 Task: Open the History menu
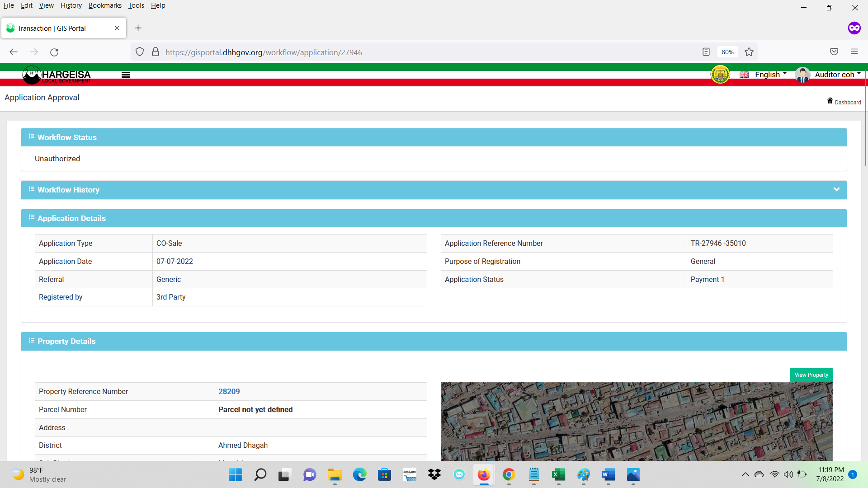pyautogui.click(x=71, y=5)
